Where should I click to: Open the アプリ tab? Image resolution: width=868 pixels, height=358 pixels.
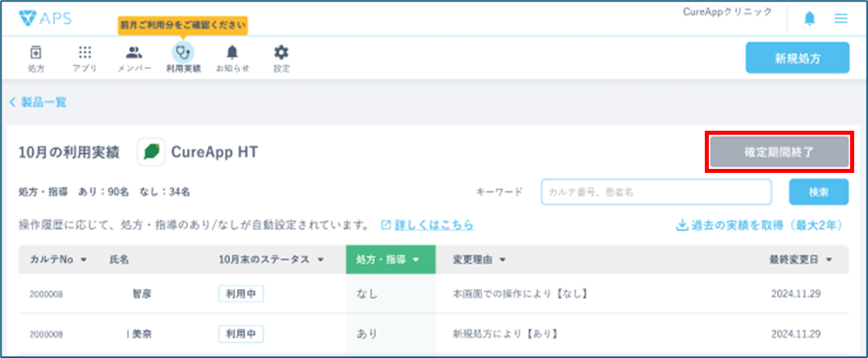[x=84, y=58]
